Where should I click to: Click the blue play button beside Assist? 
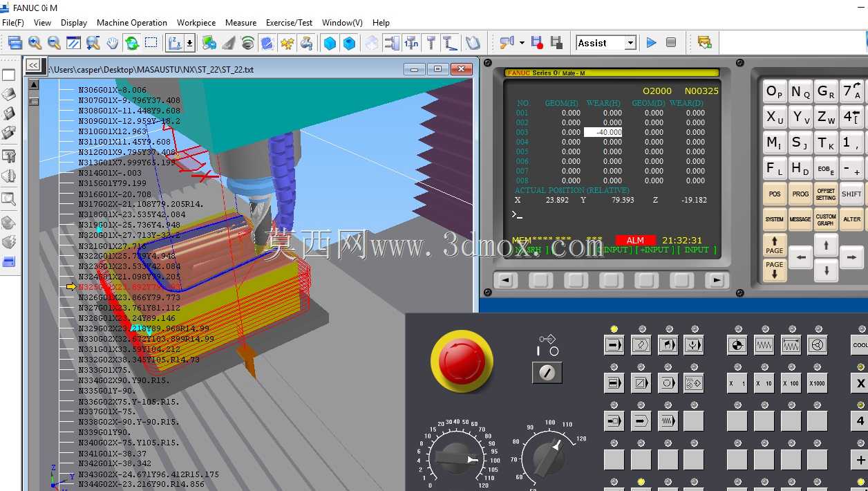pos(651,43)
